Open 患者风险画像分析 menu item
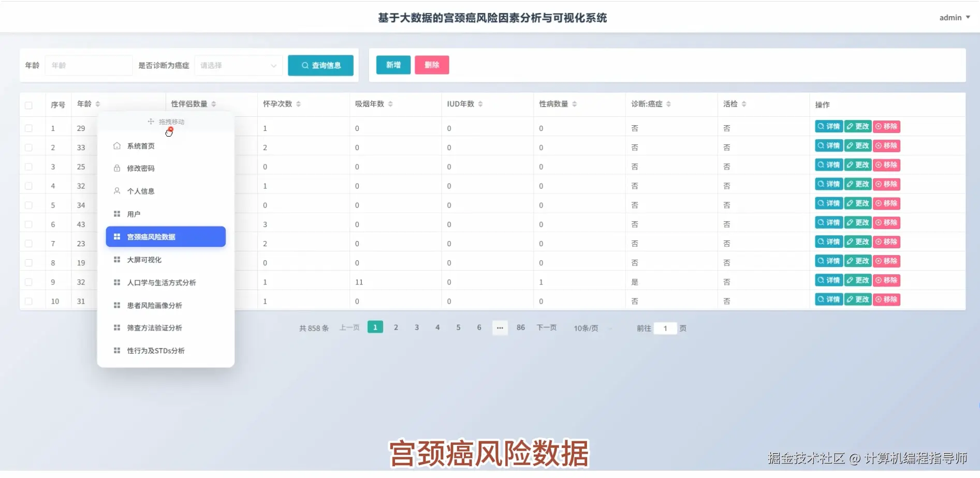 pos(166,305)
